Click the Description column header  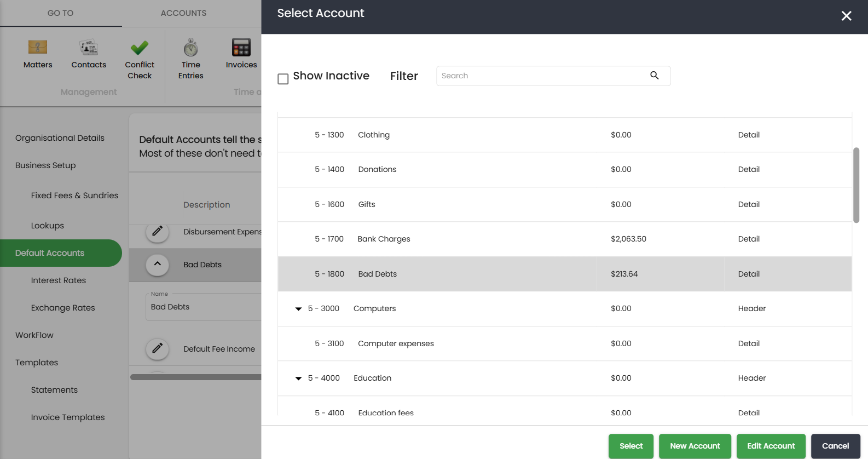pos(206,205)
